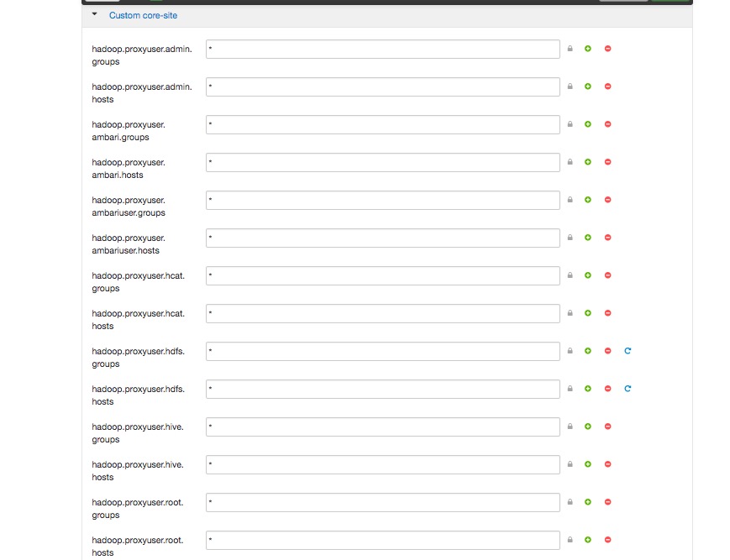Remove the hadoop.proxyuser.ambariuser.groups property
730x560 pixels.
(x=607, y=200)
